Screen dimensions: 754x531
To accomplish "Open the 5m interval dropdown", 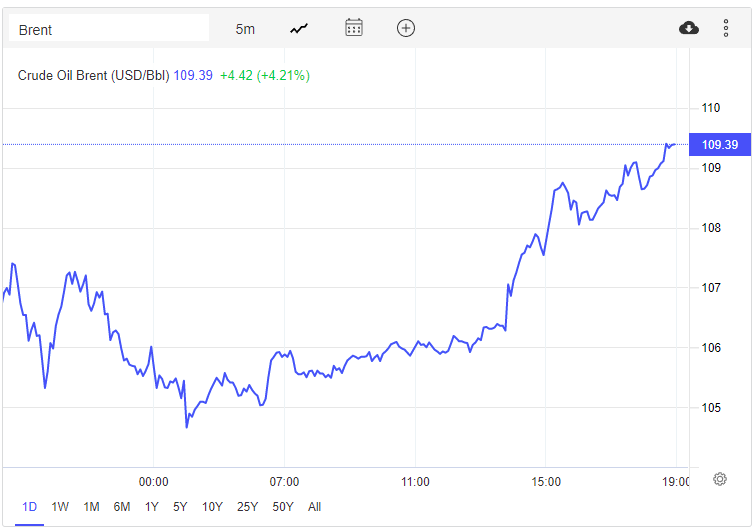I will tap(245, 29).
